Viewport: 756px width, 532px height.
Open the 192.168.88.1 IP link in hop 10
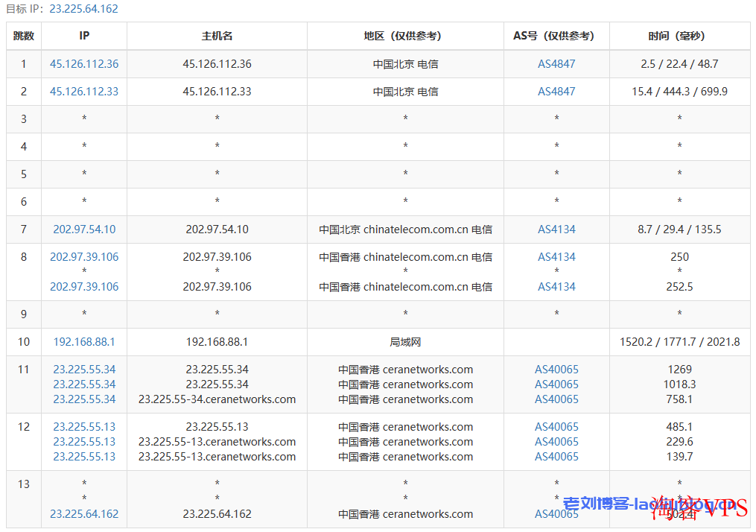coord(84,342)
